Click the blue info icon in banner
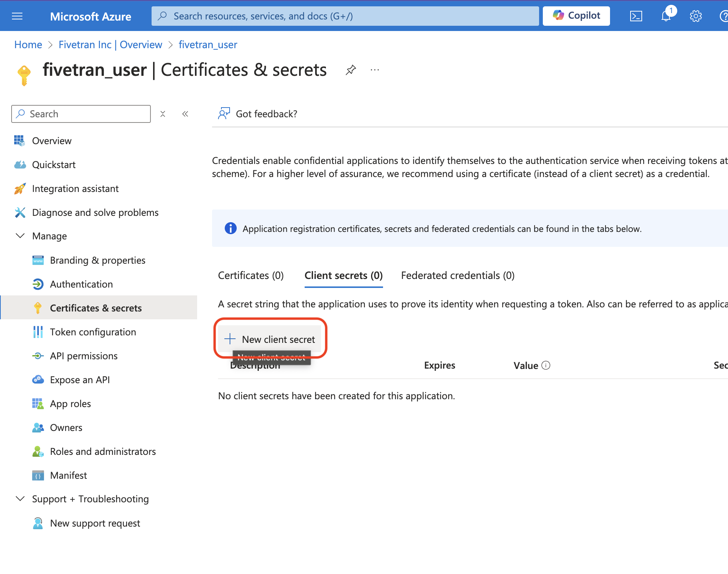Screen dimensions: 728x574 [230, 228]
